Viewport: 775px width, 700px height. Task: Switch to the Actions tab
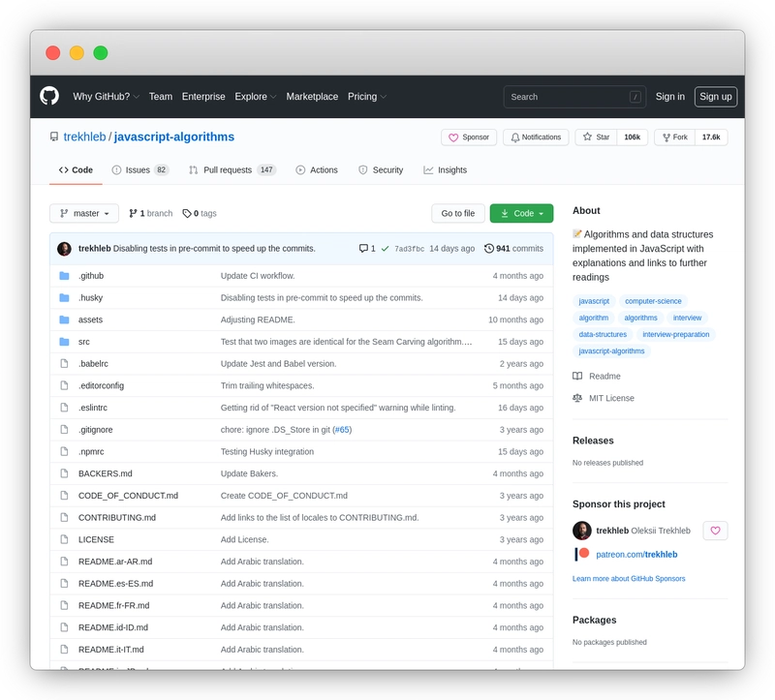[x=317, y=170]
